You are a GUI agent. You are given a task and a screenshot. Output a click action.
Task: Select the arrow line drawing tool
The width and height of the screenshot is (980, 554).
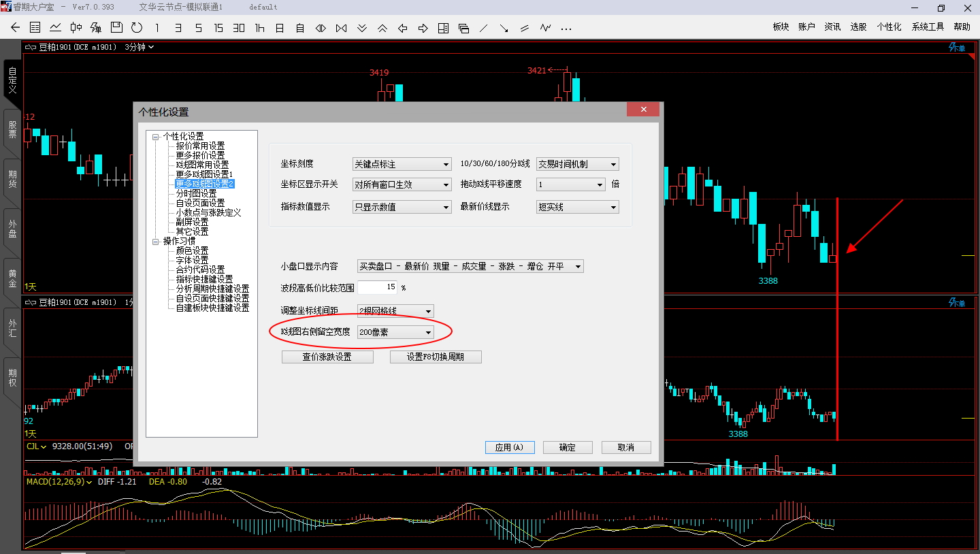[x=504, y=28]
